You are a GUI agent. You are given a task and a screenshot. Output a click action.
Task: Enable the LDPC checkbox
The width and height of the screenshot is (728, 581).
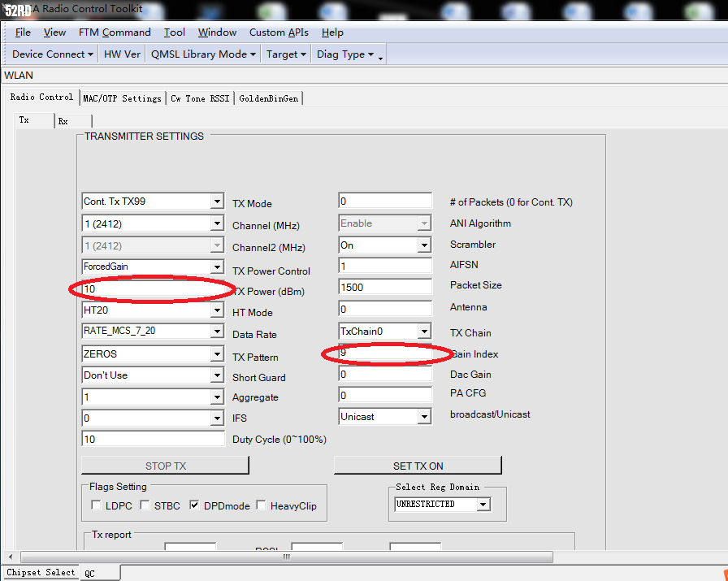(97, 505)
